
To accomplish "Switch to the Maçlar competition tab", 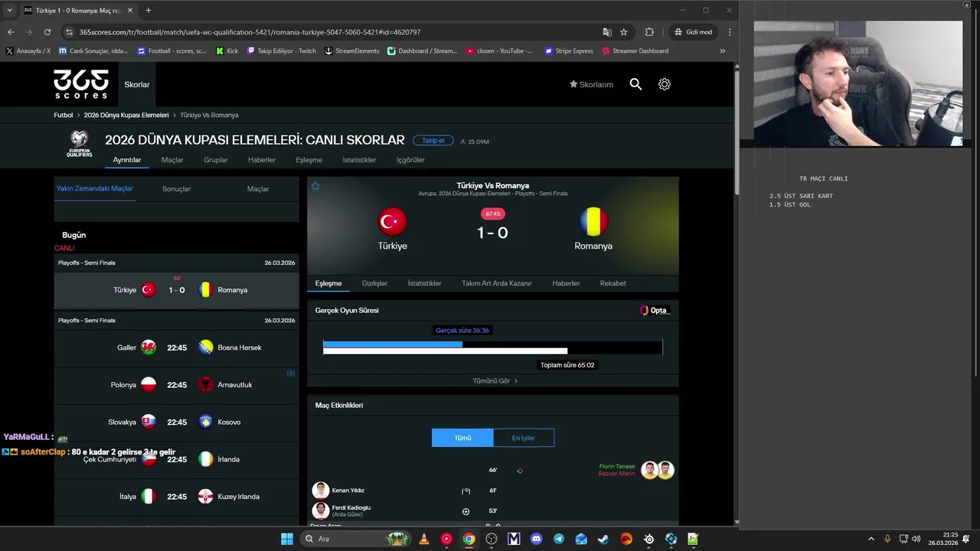I will tap(172, 160).
